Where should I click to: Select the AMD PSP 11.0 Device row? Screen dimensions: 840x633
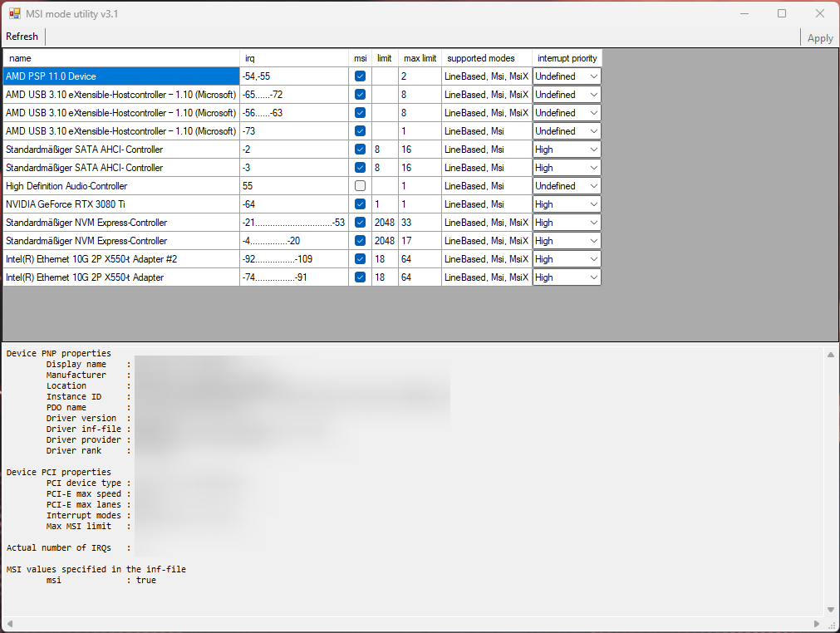[121, 76]
